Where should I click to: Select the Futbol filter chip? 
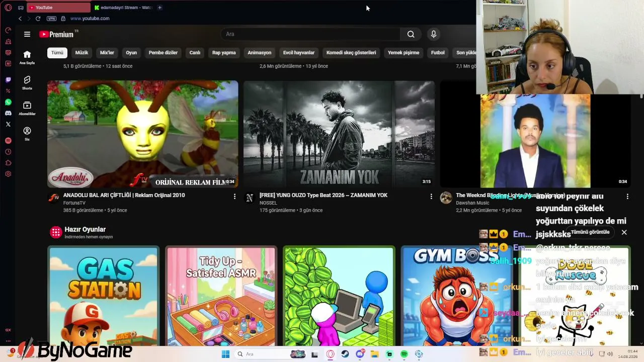point(438,53)
